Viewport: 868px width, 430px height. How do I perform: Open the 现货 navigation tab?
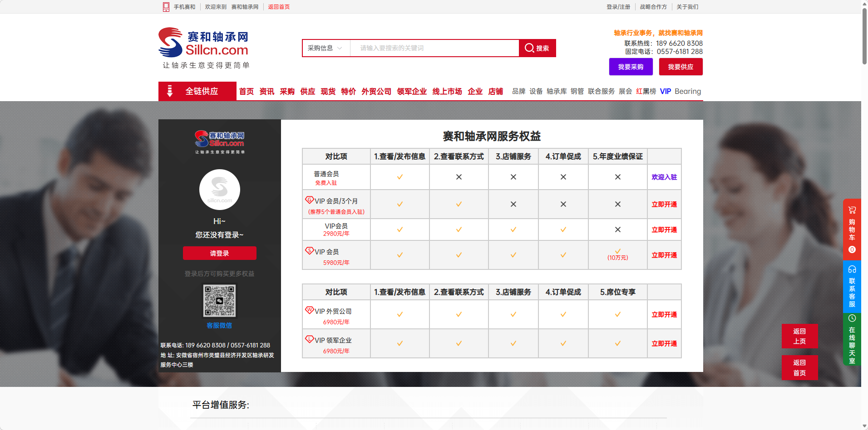[x=328, y=92]
